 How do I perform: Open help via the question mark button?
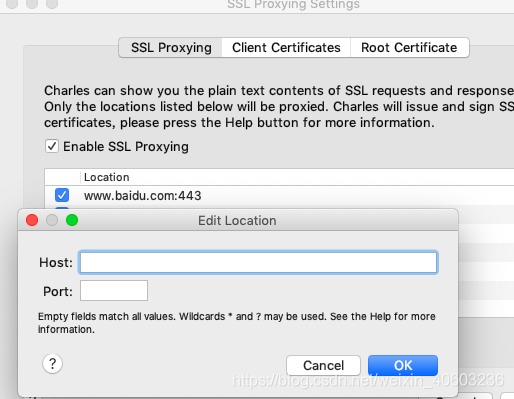click(52, 364)
